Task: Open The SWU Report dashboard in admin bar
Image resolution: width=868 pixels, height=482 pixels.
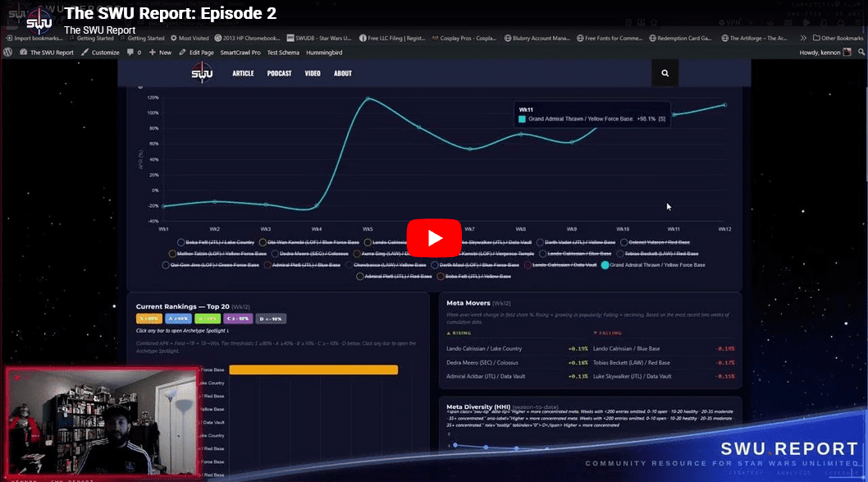Action: [x=47, y=52]
